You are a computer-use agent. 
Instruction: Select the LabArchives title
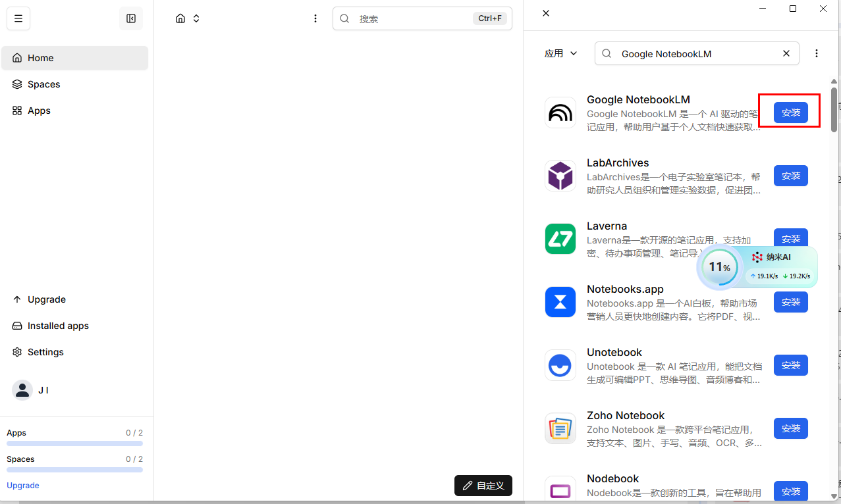[x=618, y=163]
